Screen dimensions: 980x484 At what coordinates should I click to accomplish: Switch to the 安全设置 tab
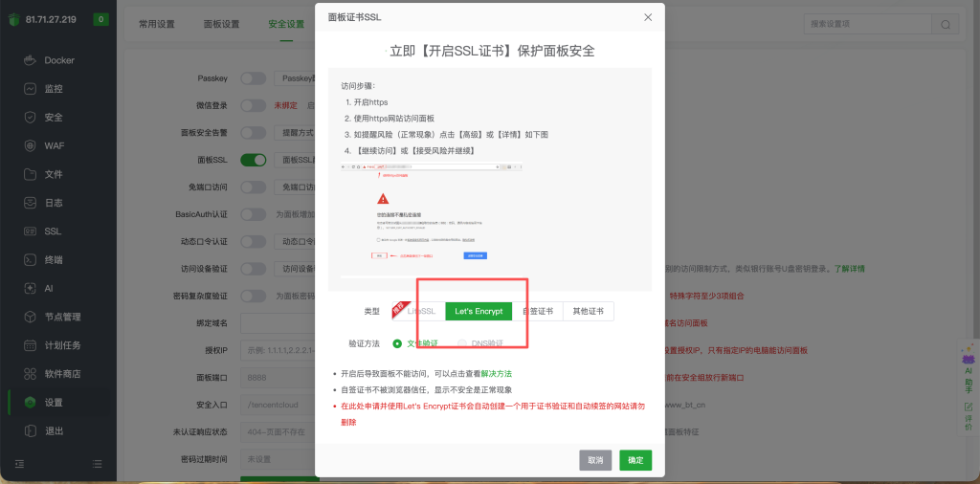click(x=286, y=24)
